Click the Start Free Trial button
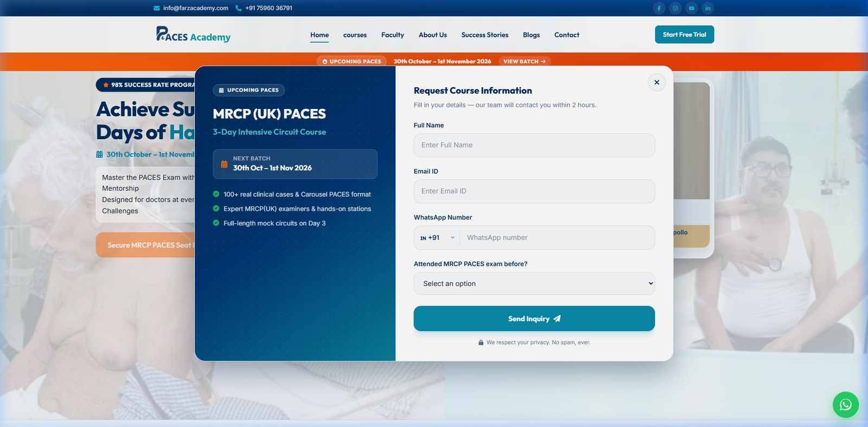The image size is (868, 427). 685,35
